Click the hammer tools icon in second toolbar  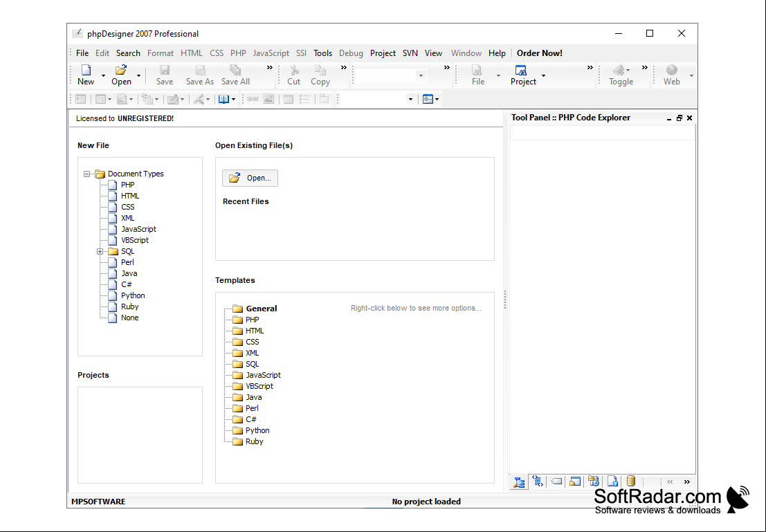[199, 99]
